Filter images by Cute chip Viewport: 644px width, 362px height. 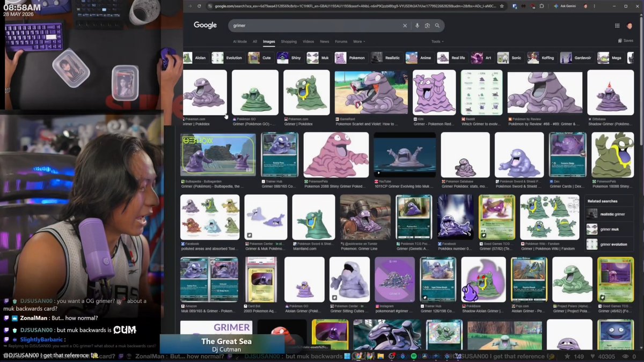click(x=261, y=58)
